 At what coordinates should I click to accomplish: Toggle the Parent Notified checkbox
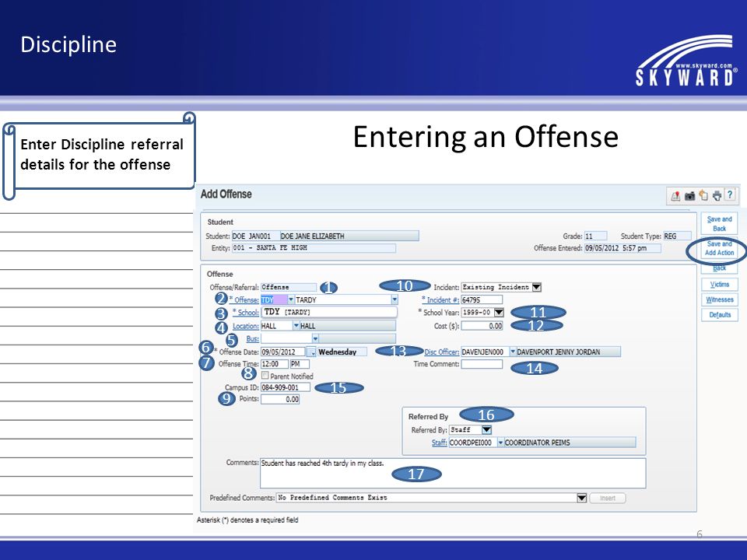tap(265, 375)
